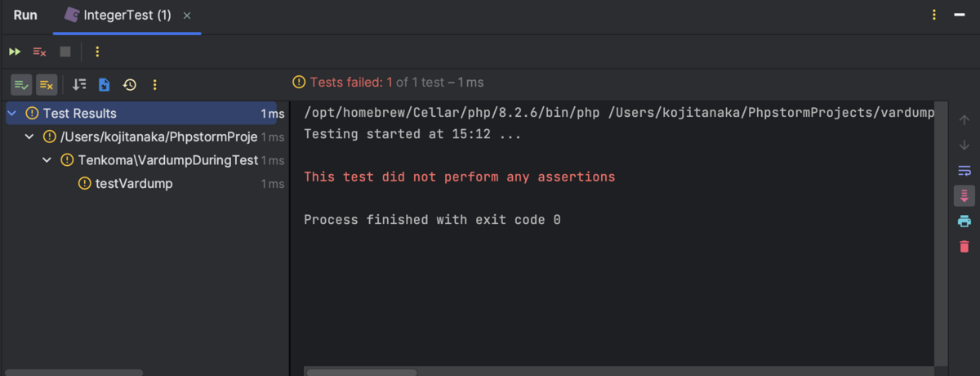Screen dimensions: 980x376
Task: Open more options in test toolbar
Action: [155, 84]
